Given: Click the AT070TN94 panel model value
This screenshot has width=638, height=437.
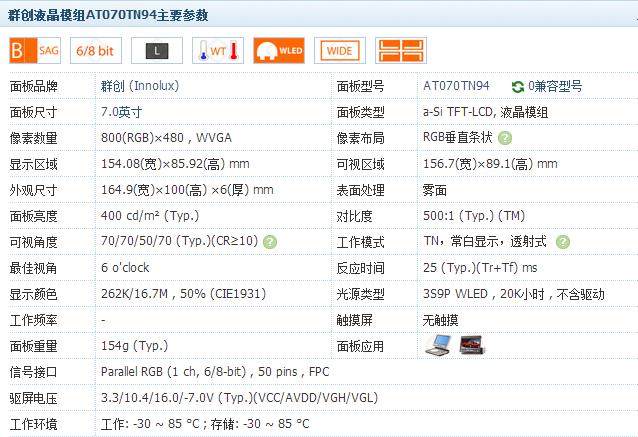Looking at the screenshot, I should point(456,86).
